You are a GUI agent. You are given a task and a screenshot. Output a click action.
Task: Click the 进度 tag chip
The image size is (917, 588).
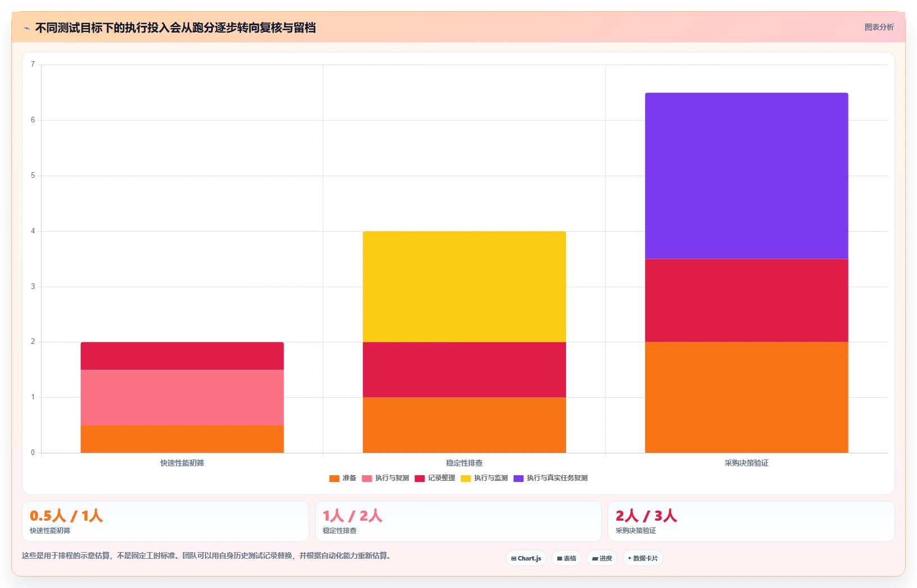(602, 558)
